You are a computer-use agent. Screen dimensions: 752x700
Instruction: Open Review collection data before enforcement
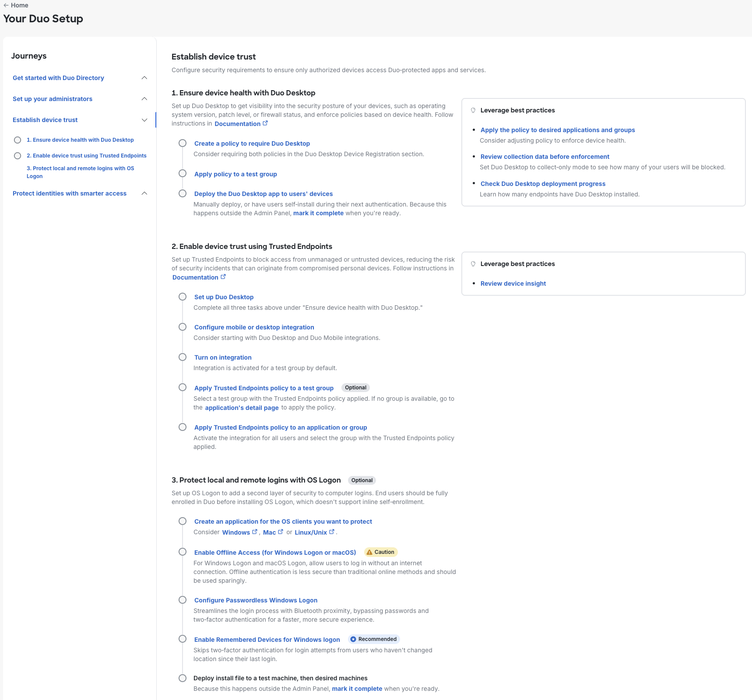point(545,157)
